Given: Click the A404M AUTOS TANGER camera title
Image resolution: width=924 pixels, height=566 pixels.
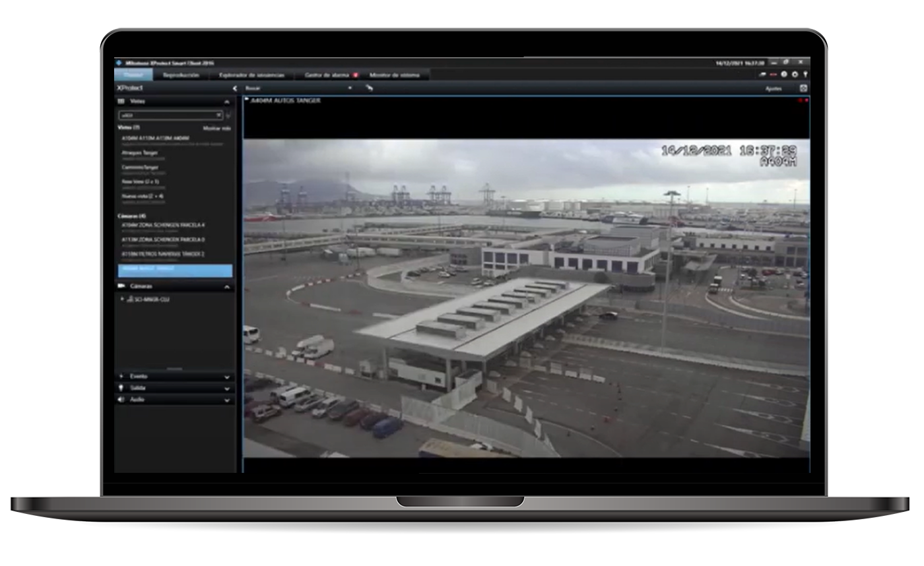Looking at the screenshot, I should coord(286,101).
